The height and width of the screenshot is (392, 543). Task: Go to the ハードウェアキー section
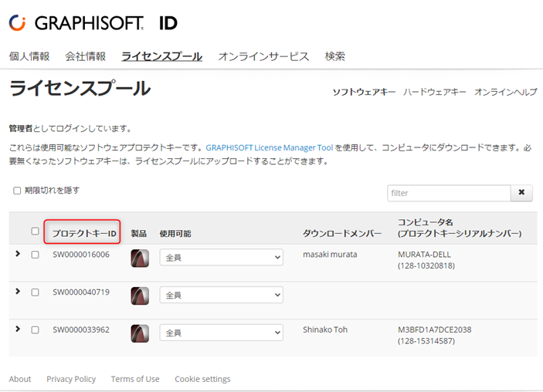coord(435,92)
